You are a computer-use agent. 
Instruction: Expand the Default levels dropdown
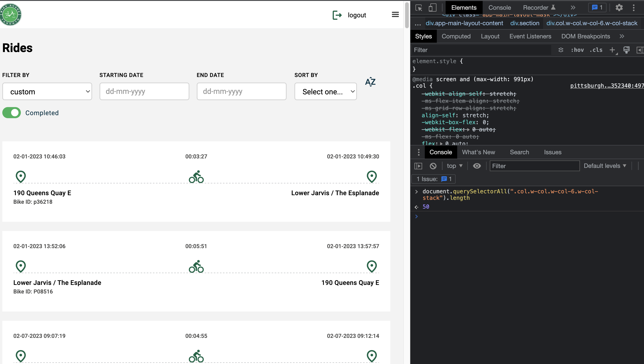(604, 166)
